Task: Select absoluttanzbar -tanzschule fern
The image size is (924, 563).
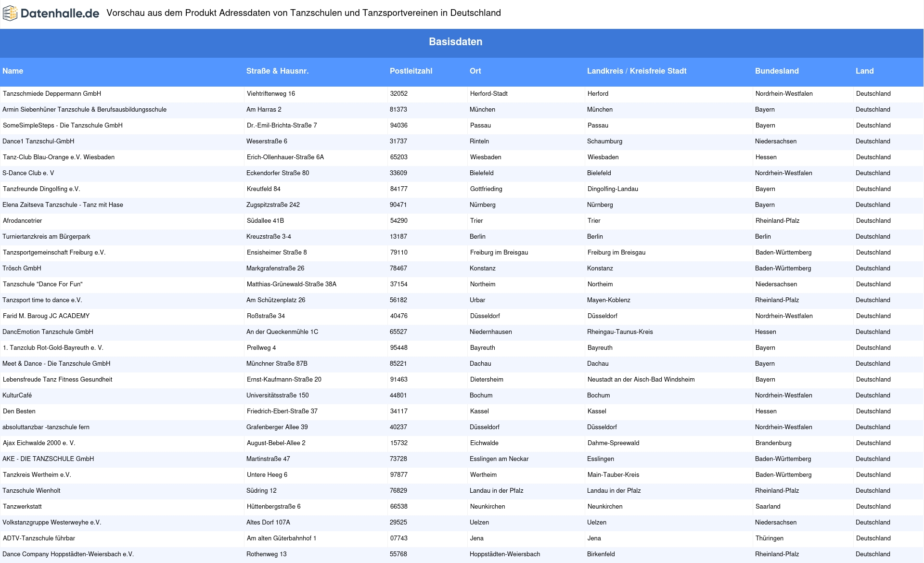Action: (46, 427)
